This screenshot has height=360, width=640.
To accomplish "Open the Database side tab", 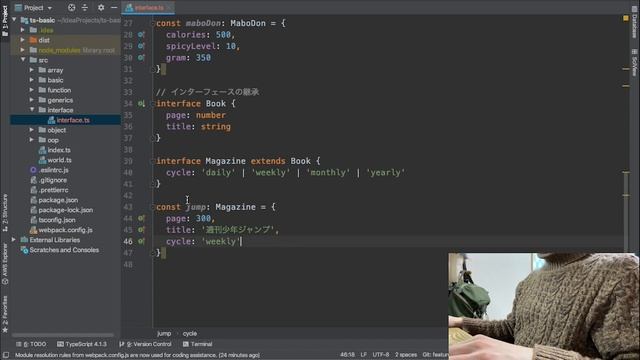I will pos(634,22).
